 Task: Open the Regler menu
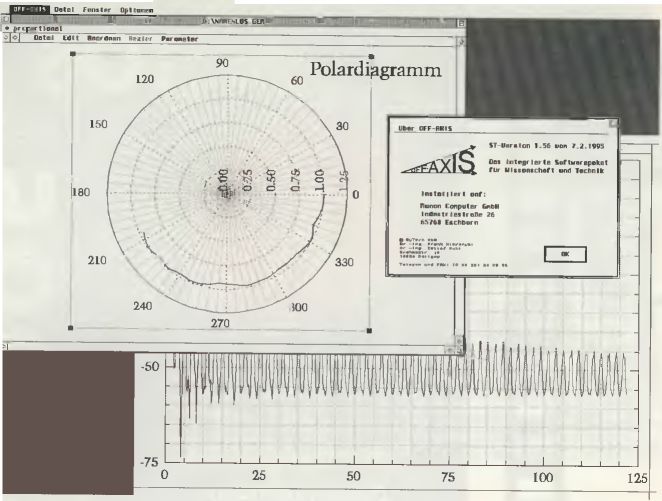click(x=139, y=39)
